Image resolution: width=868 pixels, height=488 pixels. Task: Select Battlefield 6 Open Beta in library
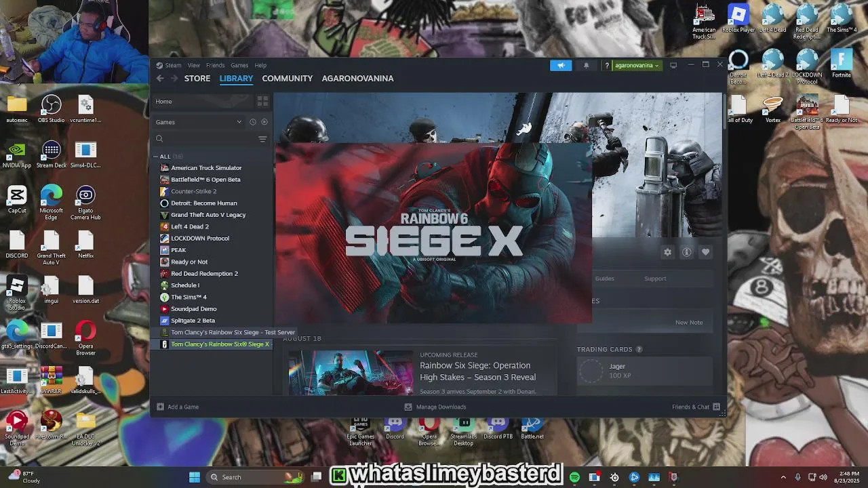point(205,180)
